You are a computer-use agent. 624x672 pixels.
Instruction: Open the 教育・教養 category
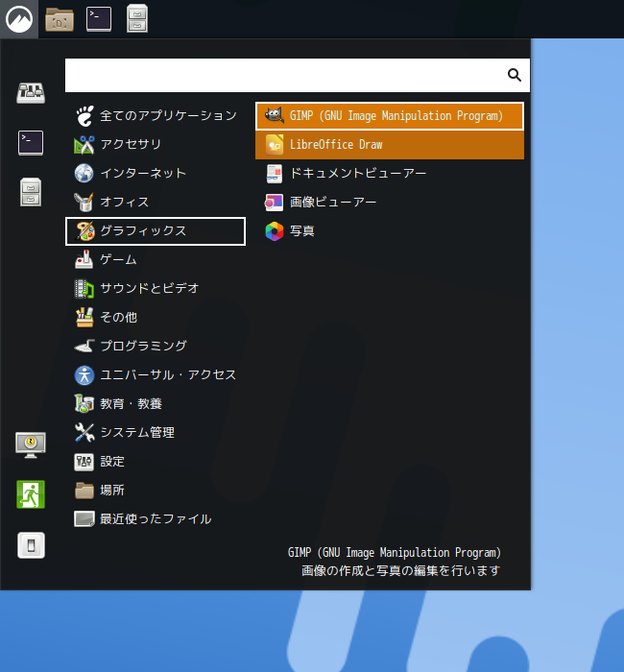[156, 404]
